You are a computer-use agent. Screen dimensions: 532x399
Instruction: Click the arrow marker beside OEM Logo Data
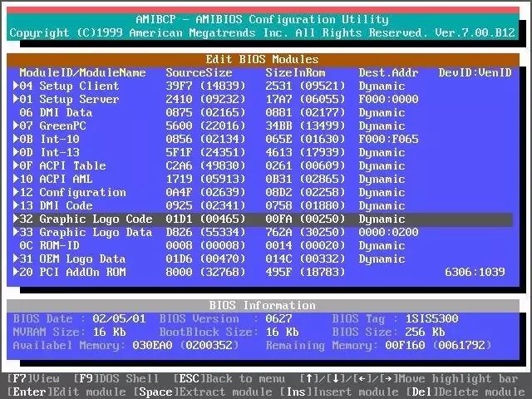(x=16, y=259)
